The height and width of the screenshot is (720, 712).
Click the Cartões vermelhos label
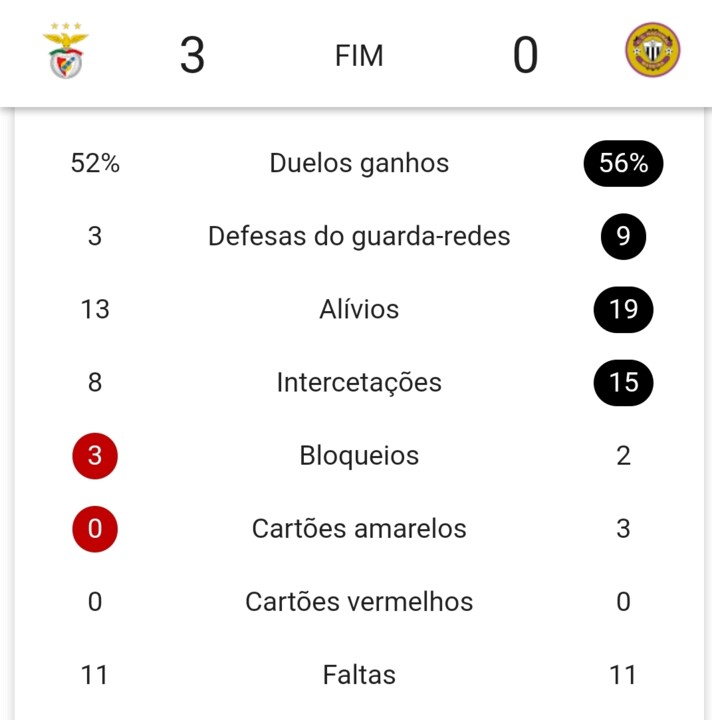tap(359, 602)
